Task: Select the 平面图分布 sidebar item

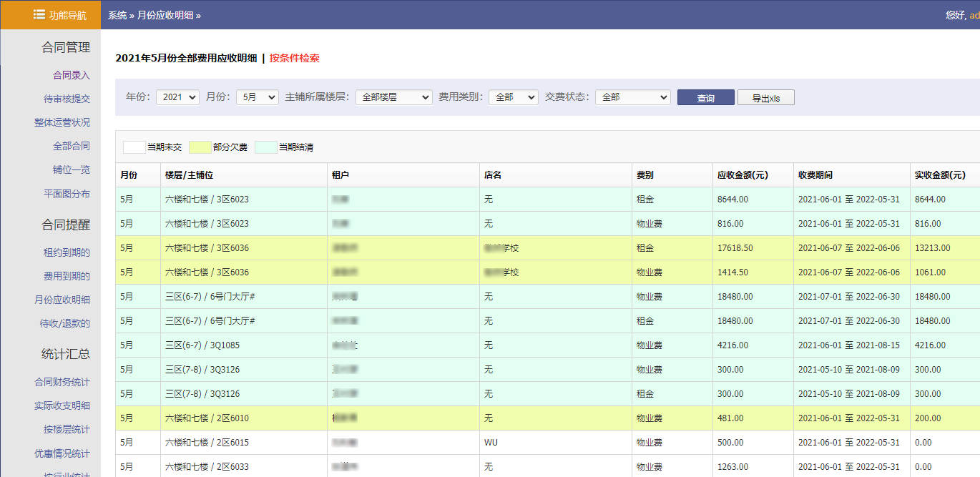Action: click(x=67, y=194)
